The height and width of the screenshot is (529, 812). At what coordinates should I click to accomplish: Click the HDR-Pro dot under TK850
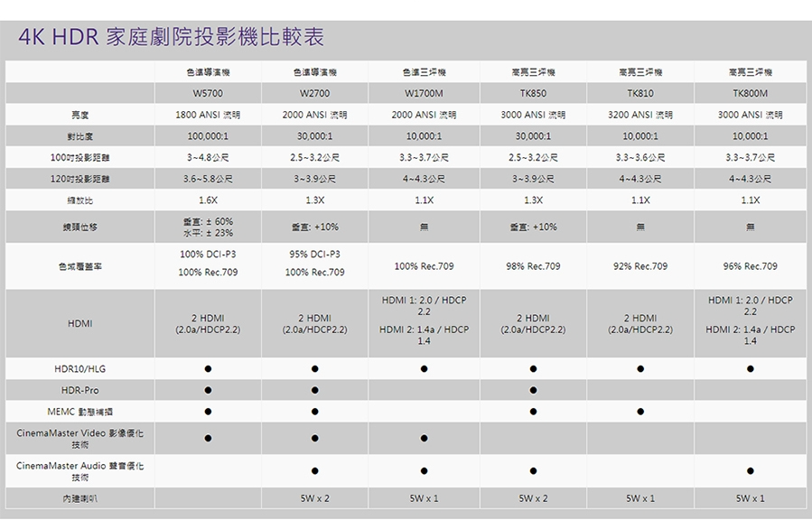[x=534, y=390]
